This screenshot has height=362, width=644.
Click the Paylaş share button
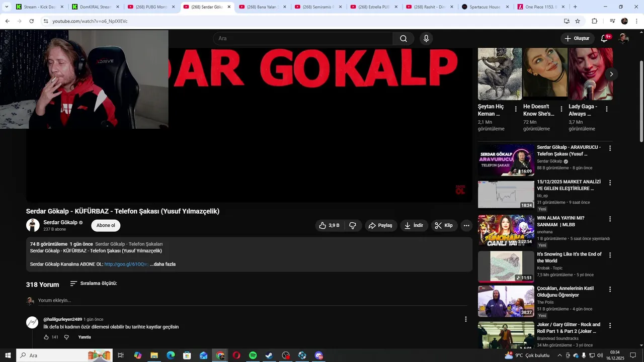click(380, 226)
